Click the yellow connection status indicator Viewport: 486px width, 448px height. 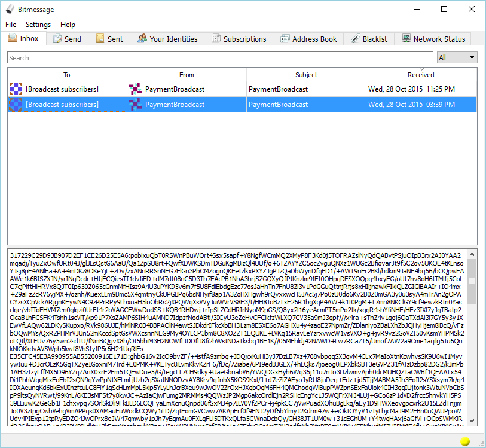click(x=465, y=441)
